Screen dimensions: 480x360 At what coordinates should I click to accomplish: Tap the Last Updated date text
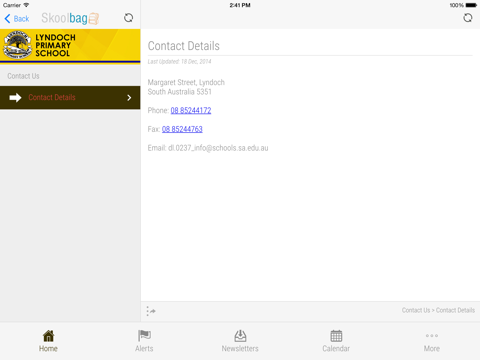click(179, 61)
